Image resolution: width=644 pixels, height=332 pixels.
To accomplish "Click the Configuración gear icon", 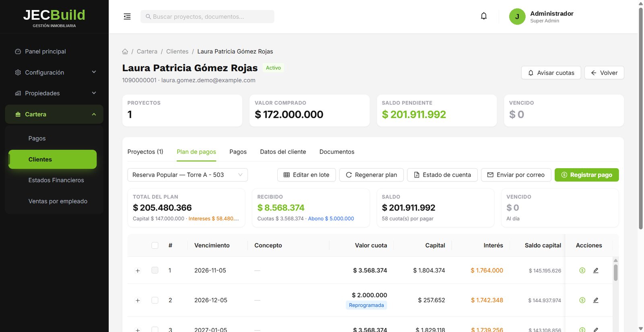I will click(18, 72).
